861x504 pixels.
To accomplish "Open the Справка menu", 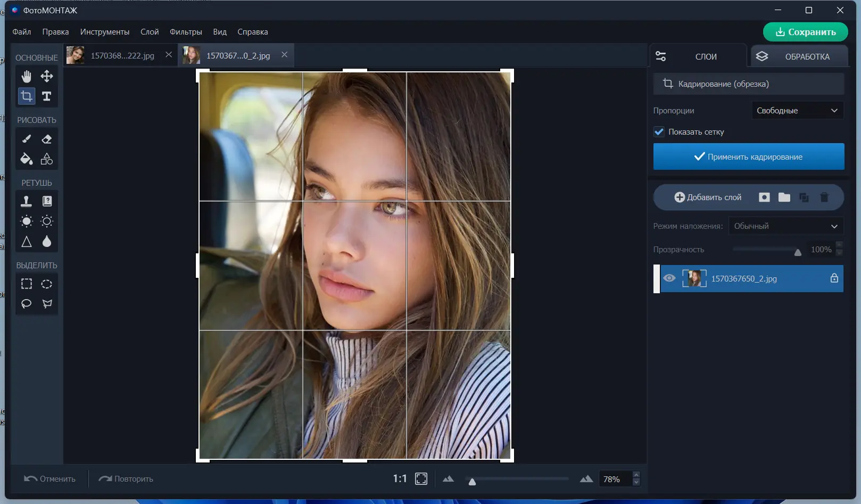I will click(x=253, y=32).
